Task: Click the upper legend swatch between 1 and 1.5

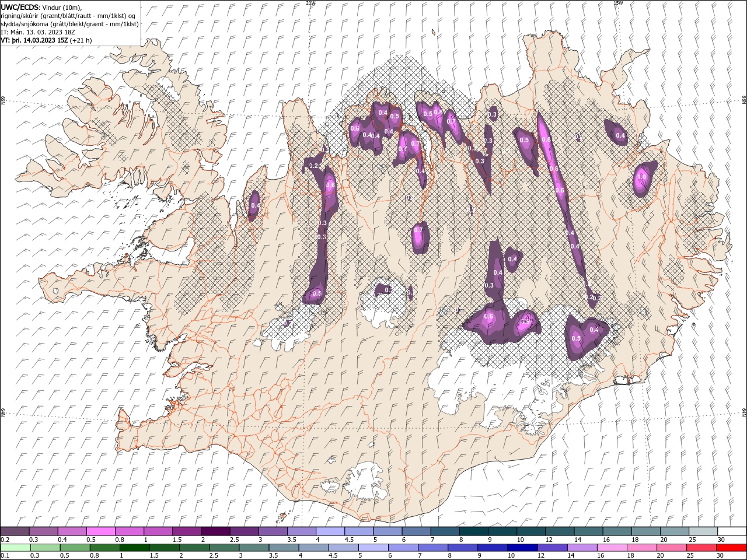Action: pos(158,531)
